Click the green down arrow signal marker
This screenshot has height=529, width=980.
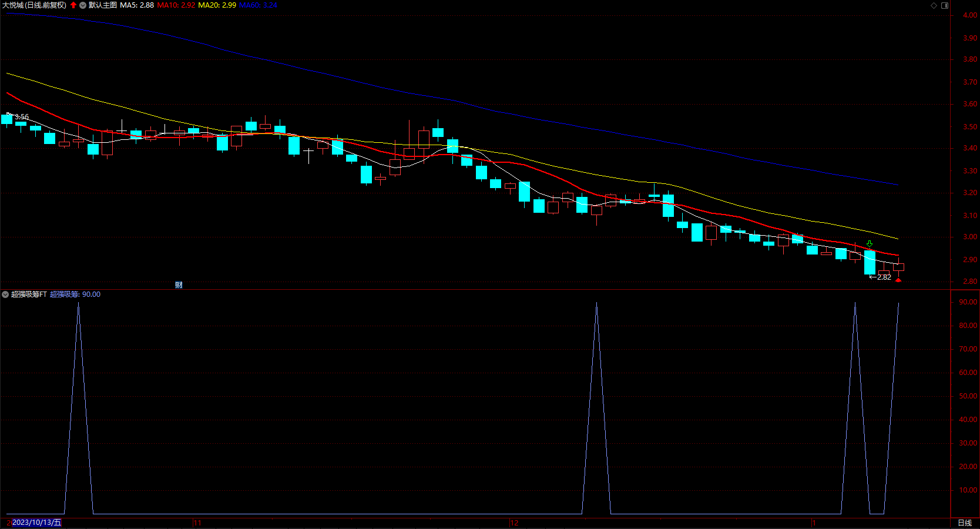click(x=870, y=244)
